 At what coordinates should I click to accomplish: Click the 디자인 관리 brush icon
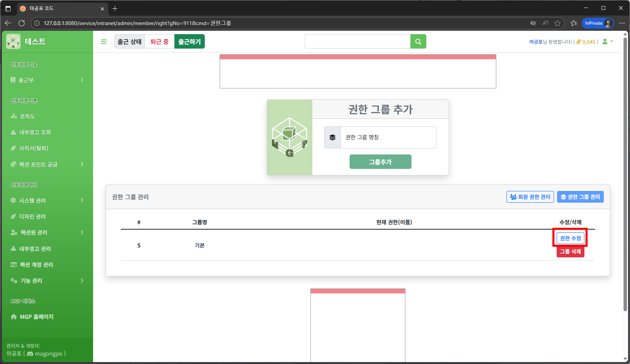coord(13,216)
